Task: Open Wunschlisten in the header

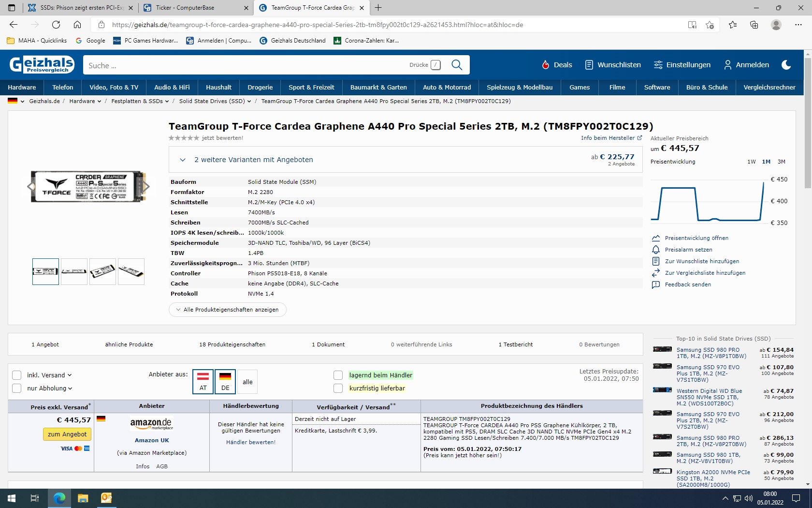Action: [x=613, y=65]
